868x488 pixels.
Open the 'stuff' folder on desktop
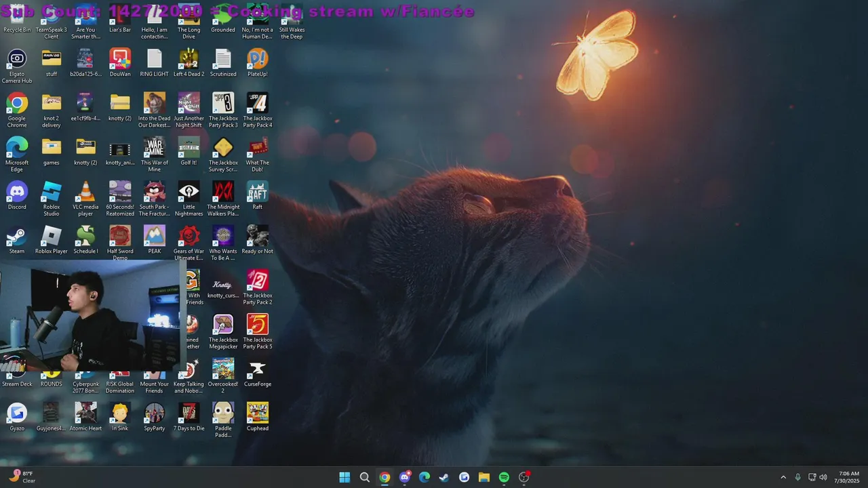[52, 63]
